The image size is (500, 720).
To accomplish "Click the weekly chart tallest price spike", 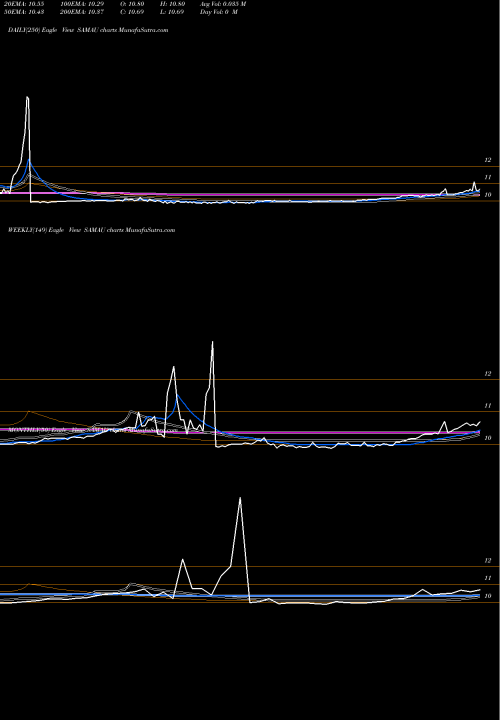I will (x=212, y=342).
